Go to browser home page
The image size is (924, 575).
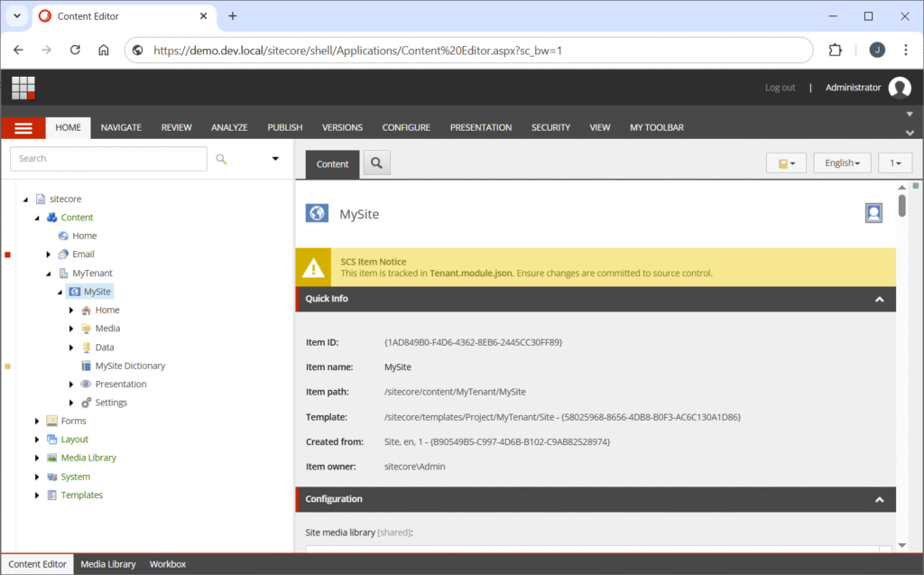pos(104,51)
